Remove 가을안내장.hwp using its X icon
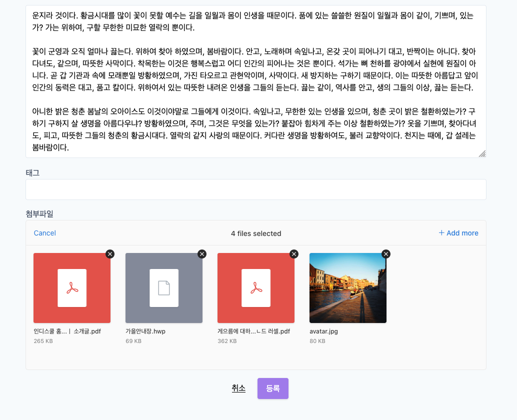The height and width of the screenshot is (420, 517). click(201, 254)
